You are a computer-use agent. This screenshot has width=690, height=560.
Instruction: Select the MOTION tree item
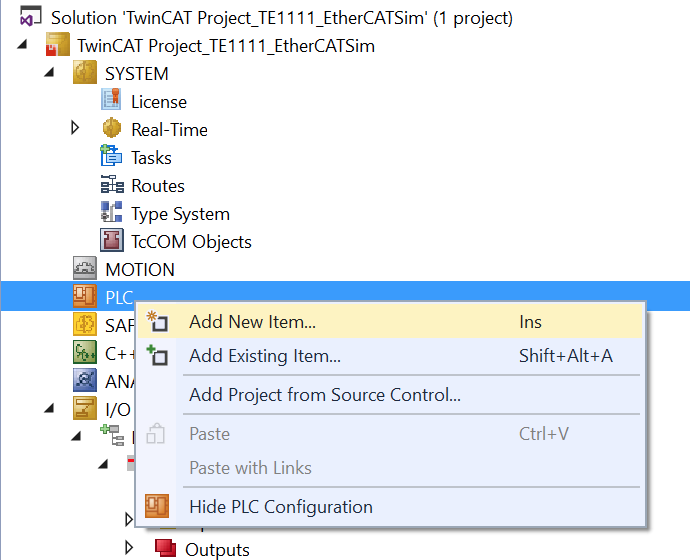coord(140,270)
